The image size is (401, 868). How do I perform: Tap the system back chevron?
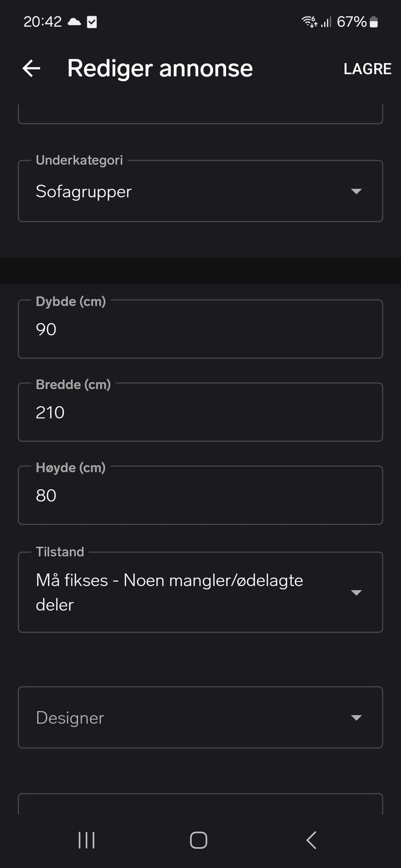[x=311, y=840]
